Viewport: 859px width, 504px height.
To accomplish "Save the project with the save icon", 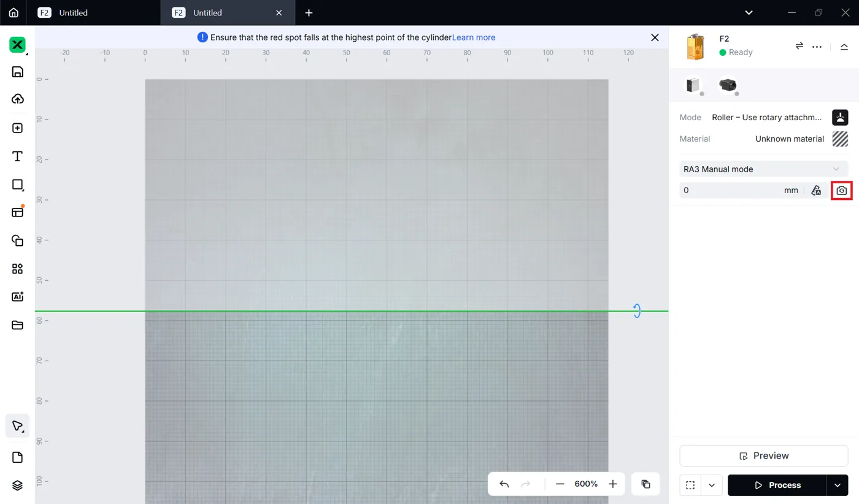I will coord(18,72).
